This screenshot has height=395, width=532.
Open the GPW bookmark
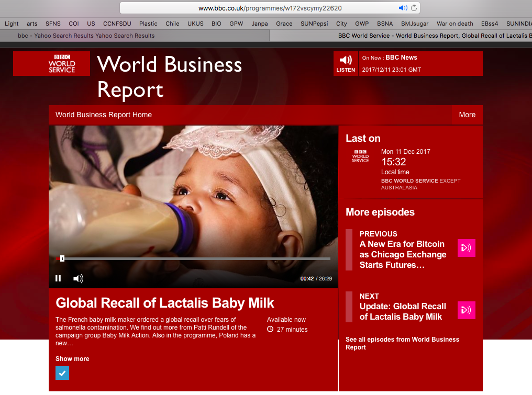(236, 24)
